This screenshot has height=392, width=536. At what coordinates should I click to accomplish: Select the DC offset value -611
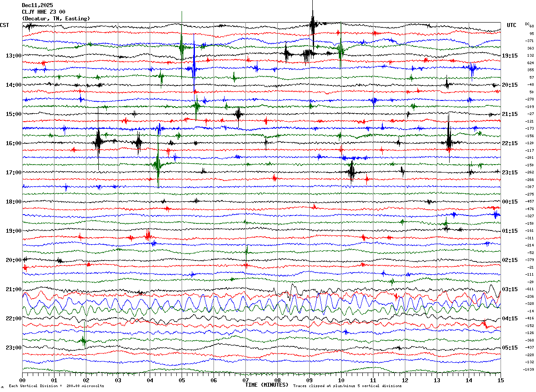[530, 289]
